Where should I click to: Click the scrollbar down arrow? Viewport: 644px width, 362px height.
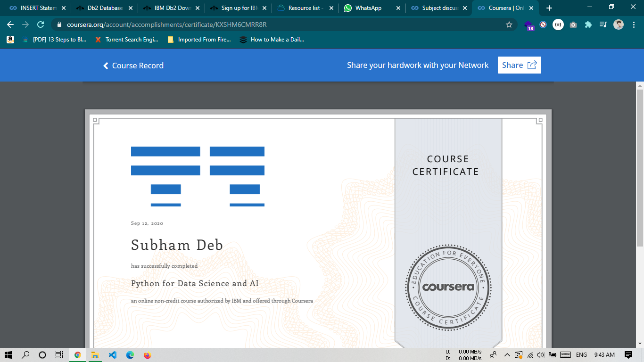pyautogui.click(x=640, y=344)
